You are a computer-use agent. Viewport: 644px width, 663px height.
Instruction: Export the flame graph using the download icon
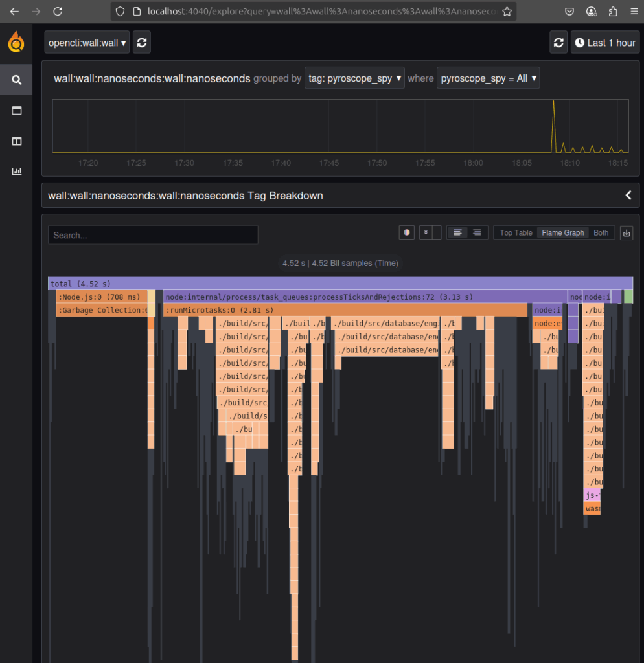[625, 232]
